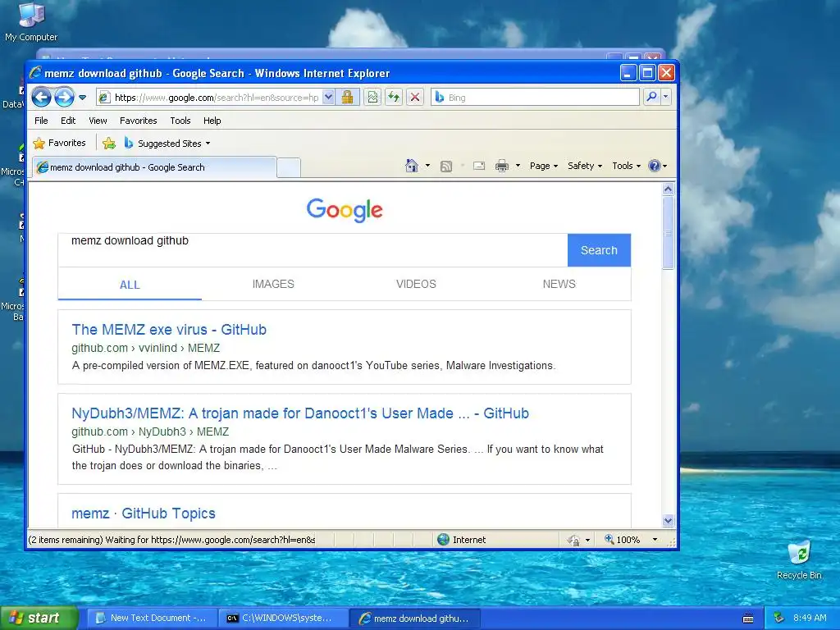Image resolution: width=840 pixels, height=630 pixels.
Task: Go back with the Back arrow button
Action: pos(41,98)
